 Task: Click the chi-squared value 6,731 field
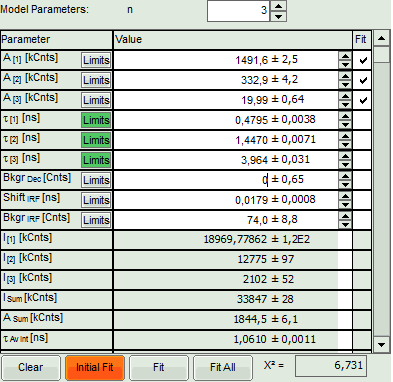click(331, 366)
